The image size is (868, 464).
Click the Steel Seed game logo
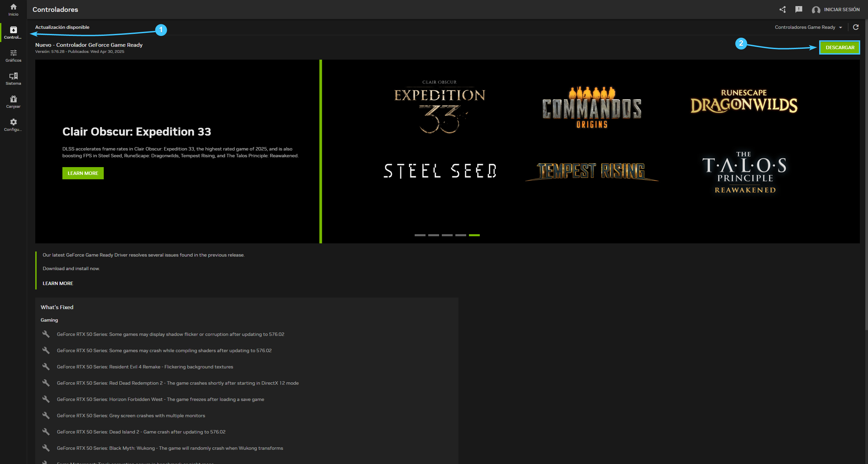pos(440,171)
